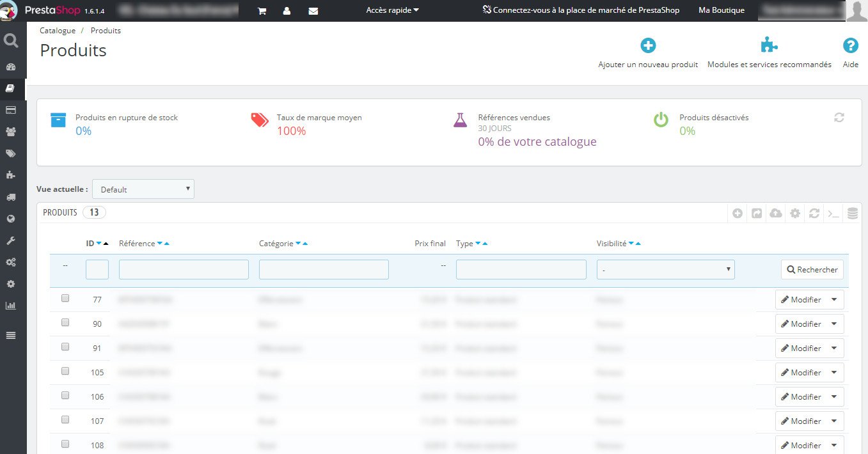Open the Dashboard gauge icon in sidebar
Screen dimensions: 868x454
pos(10,67)
